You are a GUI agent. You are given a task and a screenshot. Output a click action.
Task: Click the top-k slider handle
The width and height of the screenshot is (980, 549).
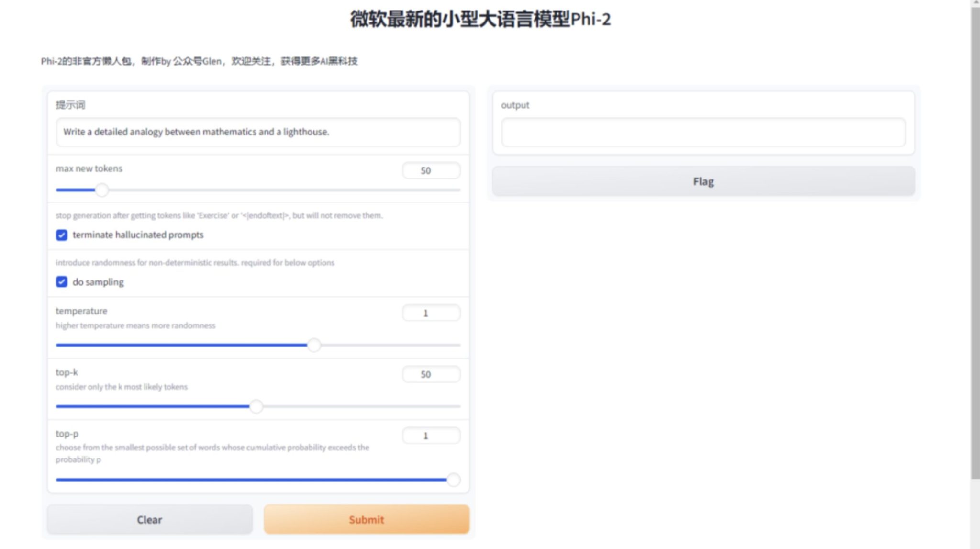[x=256, y=406]
